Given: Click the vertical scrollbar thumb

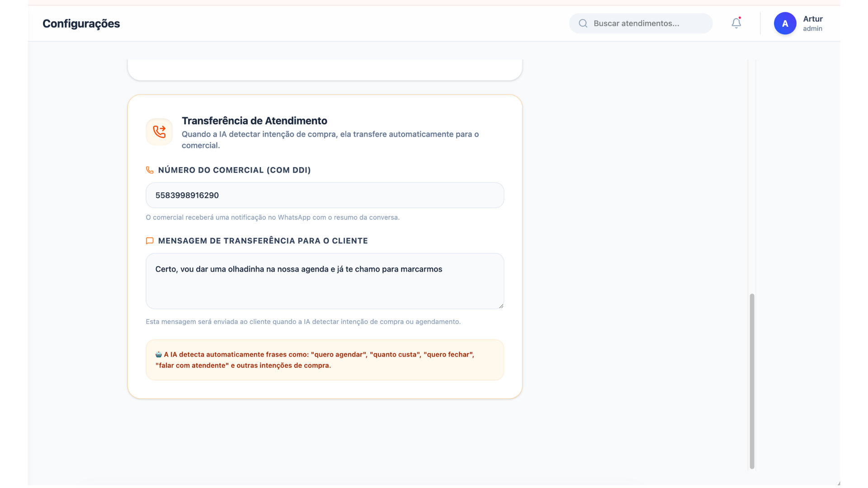Looking at the screenshot, I should (752, 380).
